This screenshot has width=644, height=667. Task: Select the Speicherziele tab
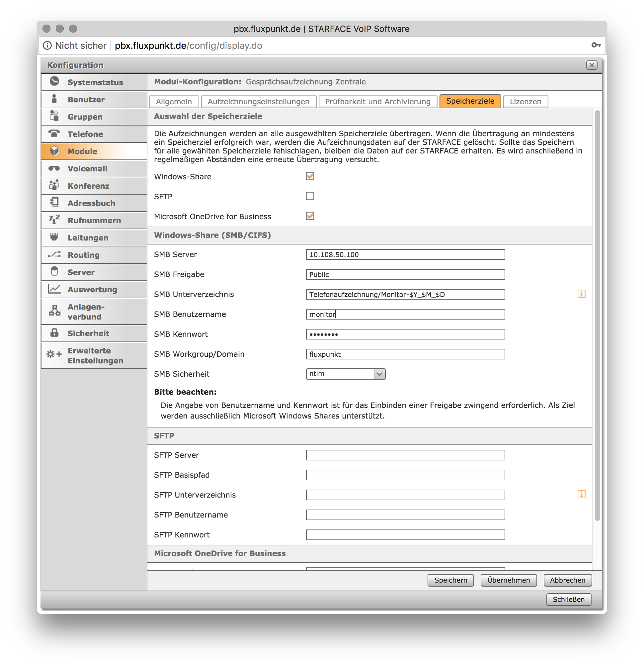tap(470, 101)
